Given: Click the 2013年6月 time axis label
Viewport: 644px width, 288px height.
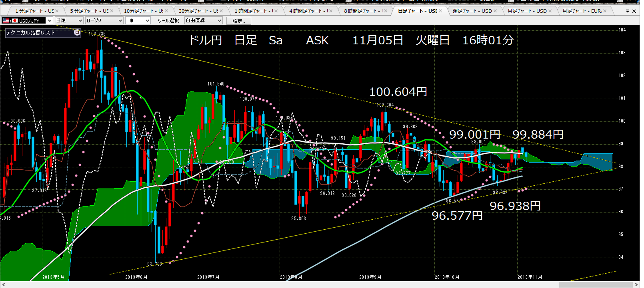Looking at the screenshot, I should tap(136, 277).
